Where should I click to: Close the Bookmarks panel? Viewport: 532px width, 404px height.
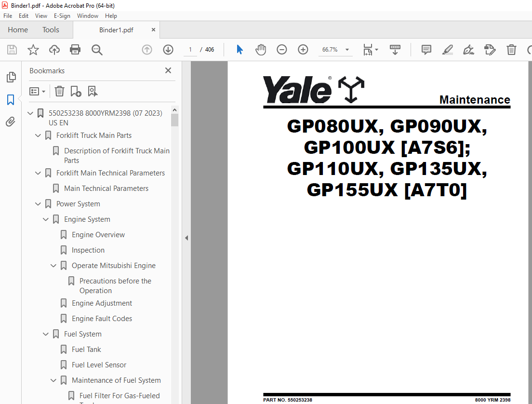tap(168, 70)
